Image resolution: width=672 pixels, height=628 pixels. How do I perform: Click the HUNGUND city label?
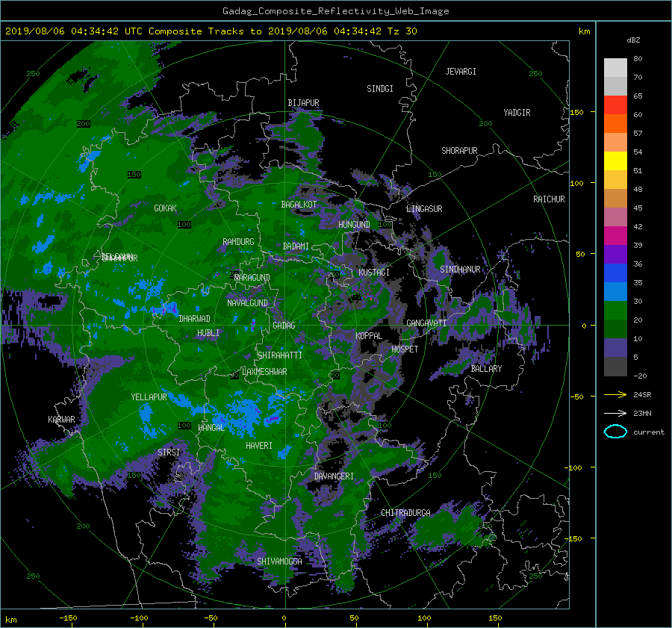click(354, 225)
